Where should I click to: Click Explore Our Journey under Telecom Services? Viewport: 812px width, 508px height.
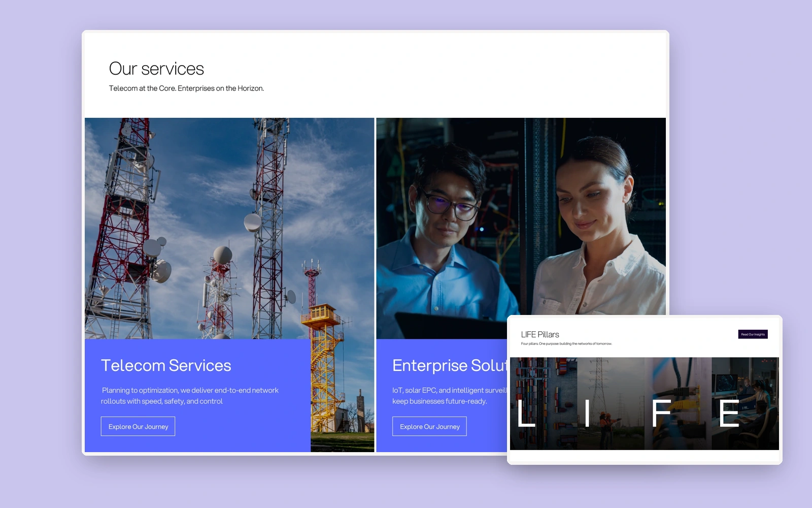coord(138,426)
